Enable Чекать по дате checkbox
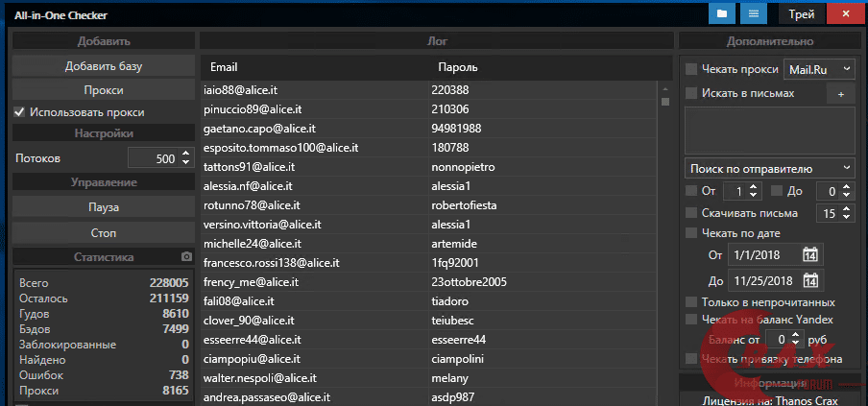868x406 pixels. (x=691, y=233)
